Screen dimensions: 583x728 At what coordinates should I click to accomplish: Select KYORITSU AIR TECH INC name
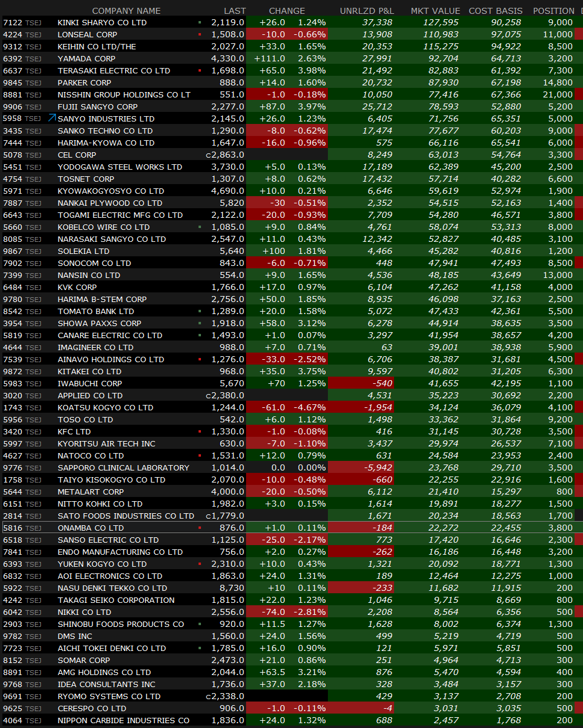(x=106, y=443)
